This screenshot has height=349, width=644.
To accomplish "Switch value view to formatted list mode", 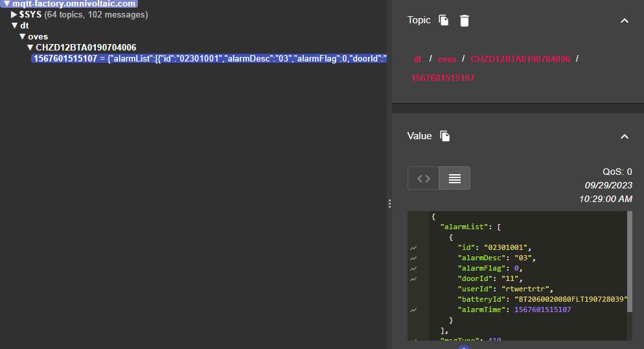I will (454, 178).
